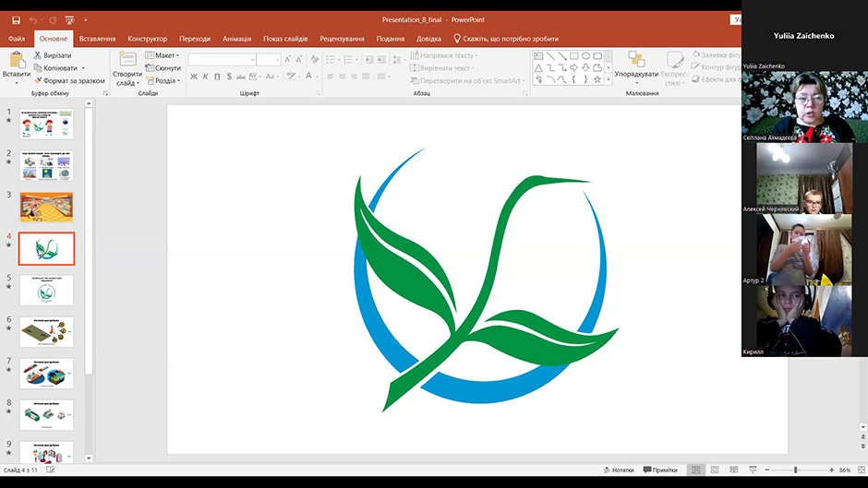The height and width of the screenshot is (488, 868).
Task: Select the triangle shape in shapes gallery
Action: (x=538, y=68)
